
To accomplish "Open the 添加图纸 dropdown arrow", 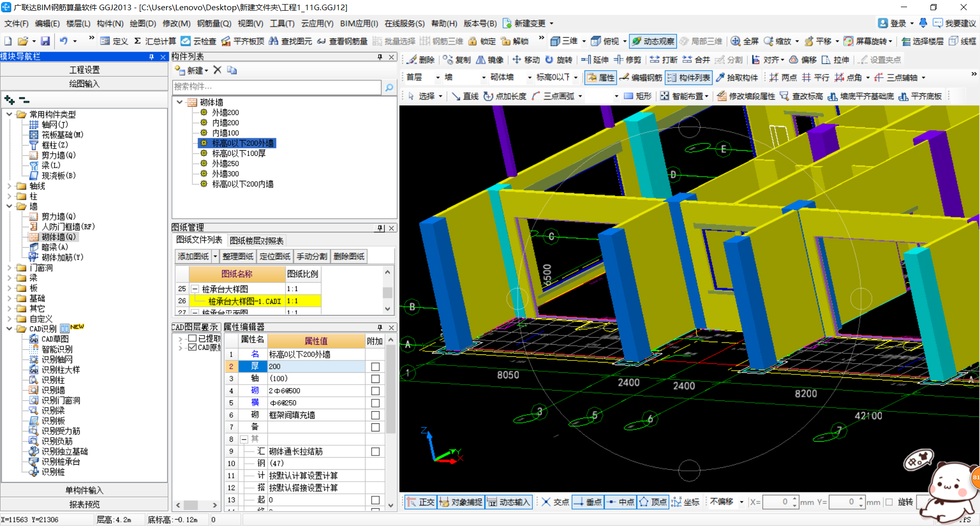I will pos(215,256).
